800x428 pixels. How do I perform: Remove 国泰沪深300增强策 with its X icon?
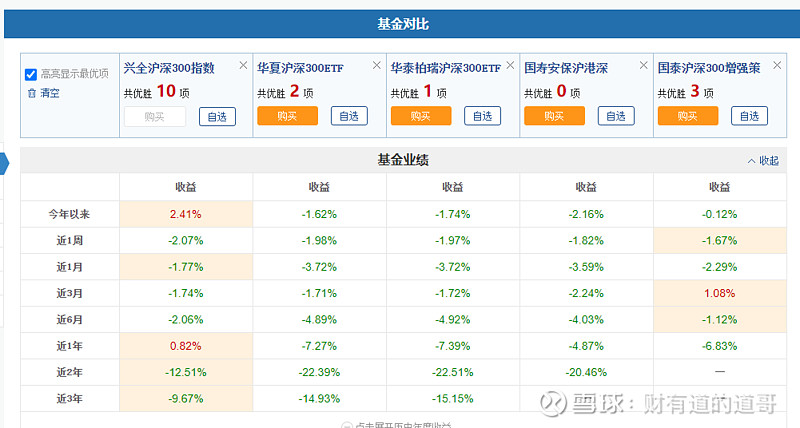click(777, 65)
